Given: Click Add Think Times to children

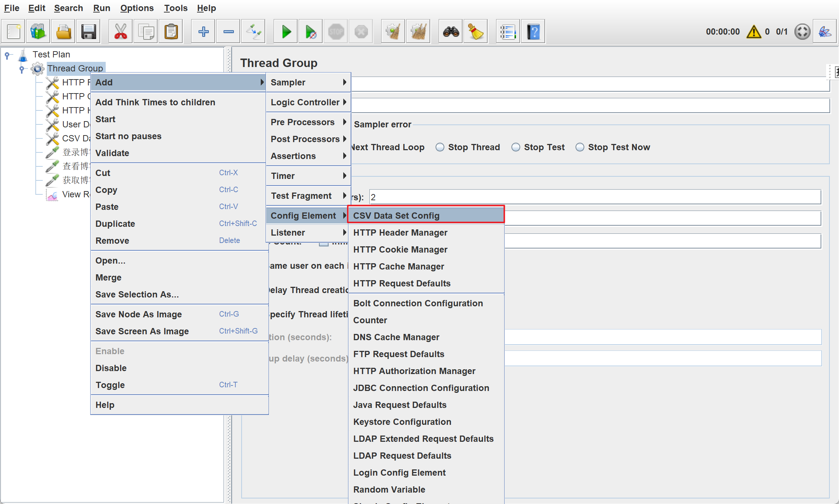Looking at the screenshot, I should [x=155, y=102].
